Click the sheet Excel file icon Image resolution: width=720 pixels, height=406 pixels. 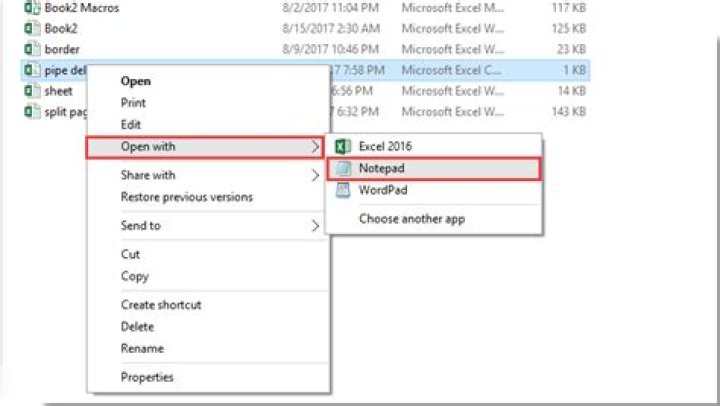pyautogui.click(x=32, y=90)
